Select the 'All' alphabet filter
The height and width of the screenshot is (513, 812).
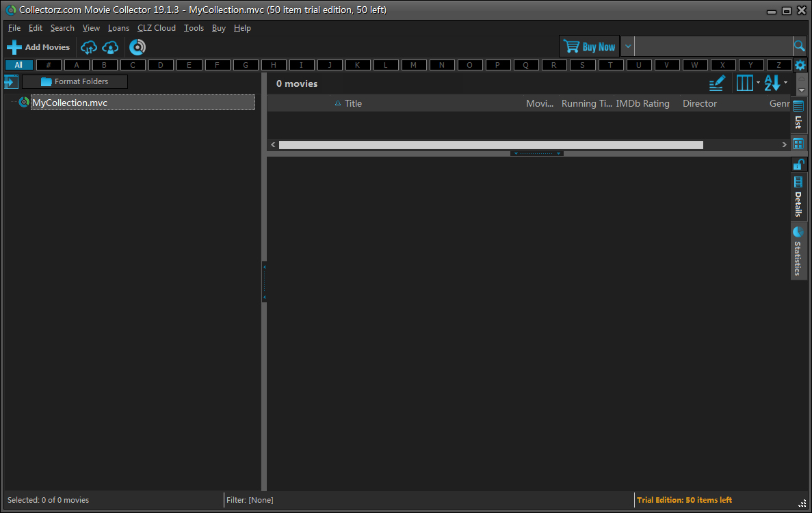[18, 65]
